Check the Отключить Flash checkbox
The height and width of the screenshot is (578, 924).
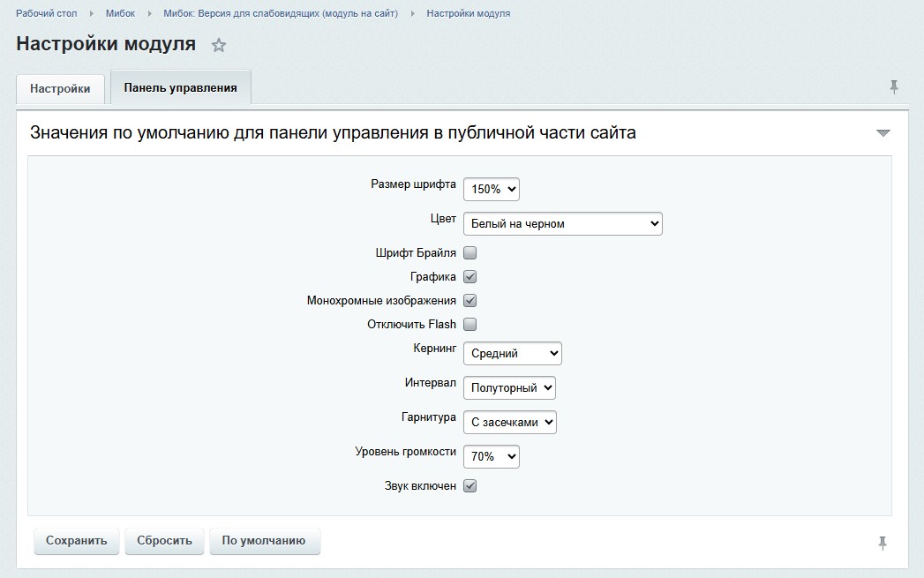(470, 324)
